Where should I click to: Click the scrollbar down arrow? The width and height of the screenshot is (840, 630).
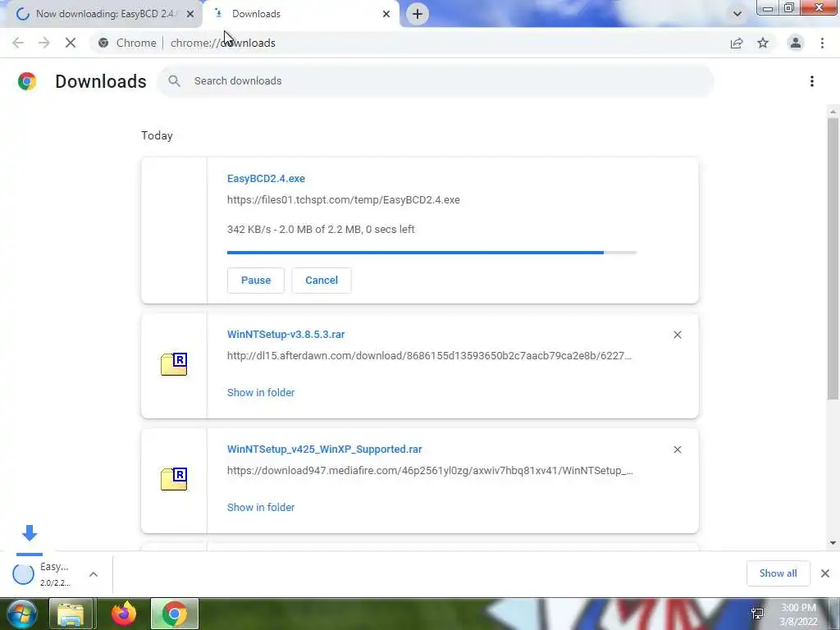coord(833,543)
